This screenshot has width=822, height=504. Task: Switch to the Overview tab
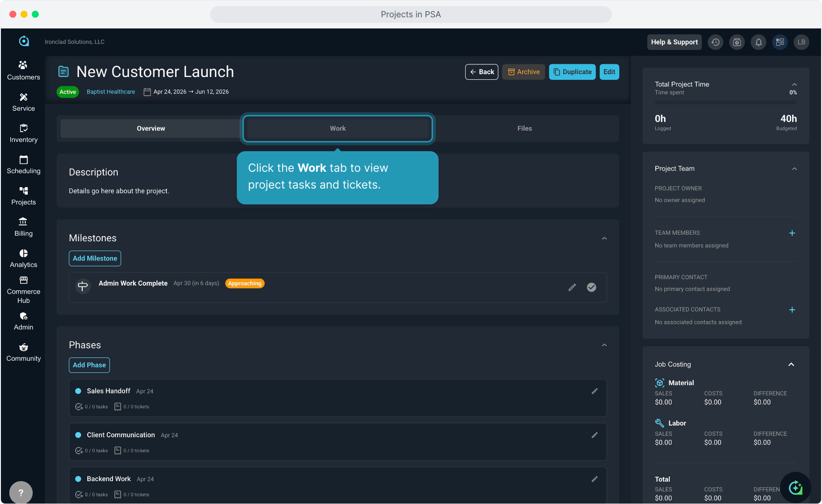pyautogui.click(x=151, y=128)
